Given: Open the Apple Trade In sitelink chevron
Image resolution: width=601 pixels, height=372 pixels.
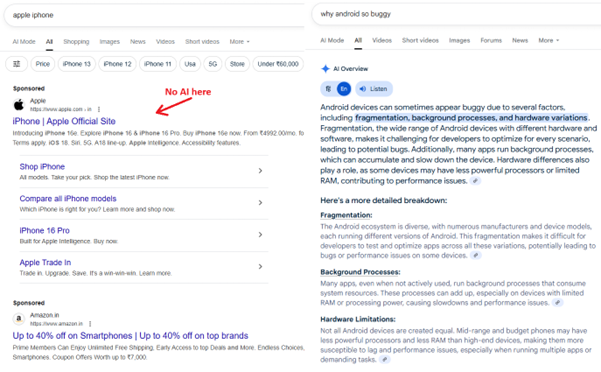Looking at the screenshot, I should point(260,267).
